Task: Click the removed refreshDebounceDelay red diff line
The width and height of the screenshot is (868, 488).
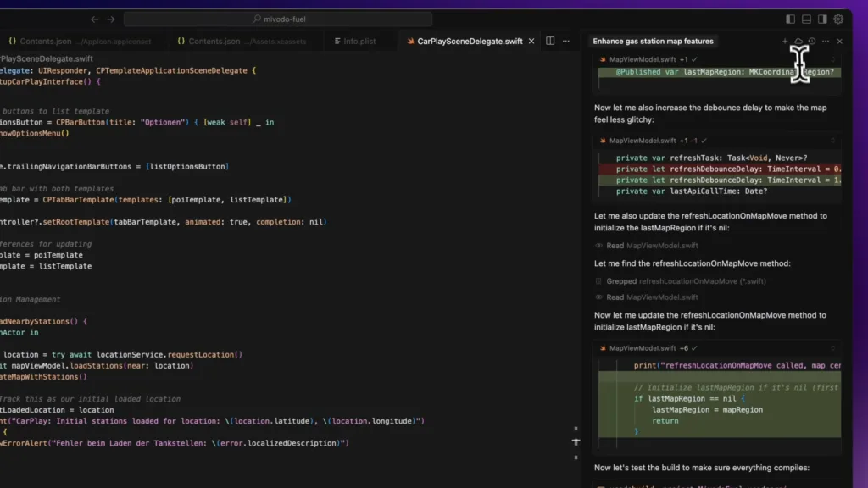Action: [x=720, y=169]
